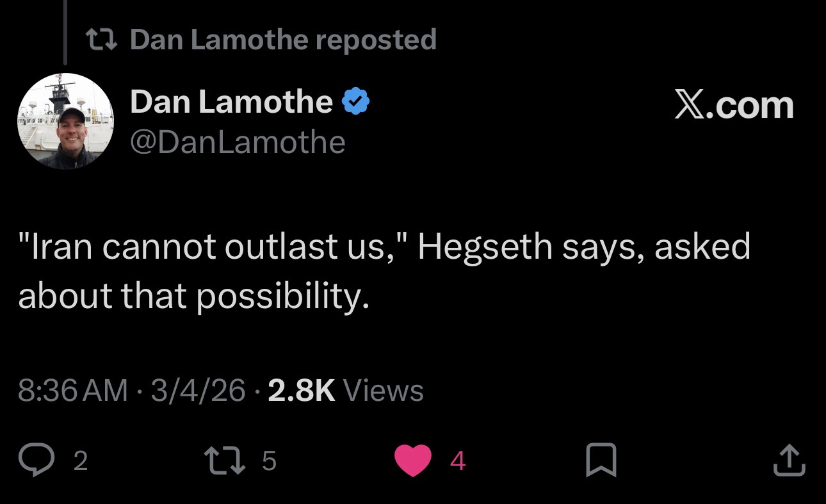View the 2.8K Views analytics
The width and height of the screenshot is (826, 504).
coord(346,390)
